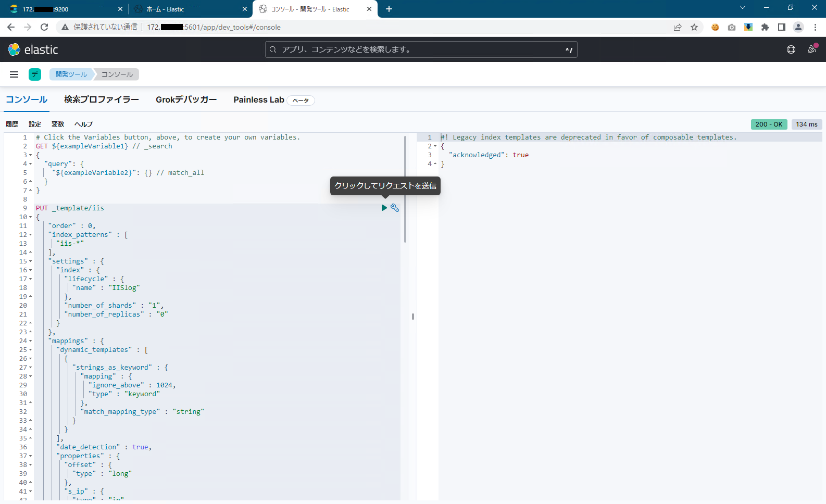Click the Elastic logo
This screenshot has width=826, height=504.
click(x=33, y=49)
